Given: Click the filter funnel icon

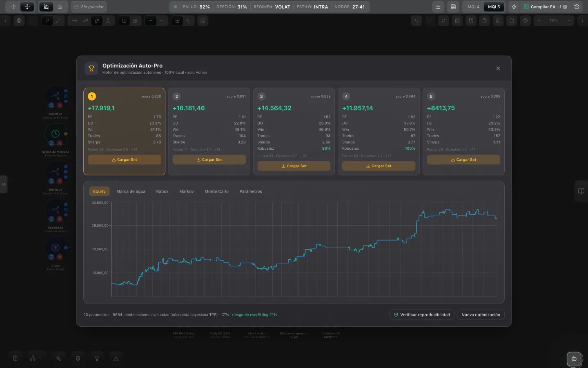Looking at the screenshot, I should 97,359.
